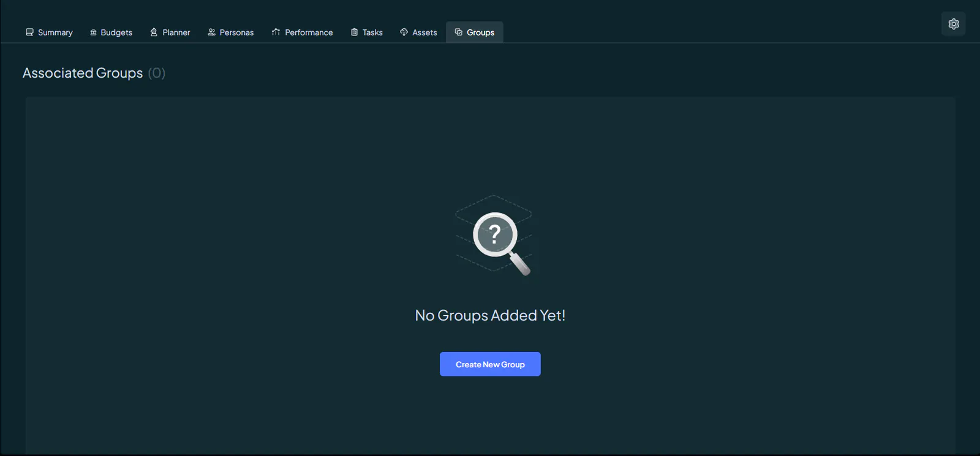This screenshot has height=456, width=980.
Task: Open the Tasks tab
Action: pos(367,32)
